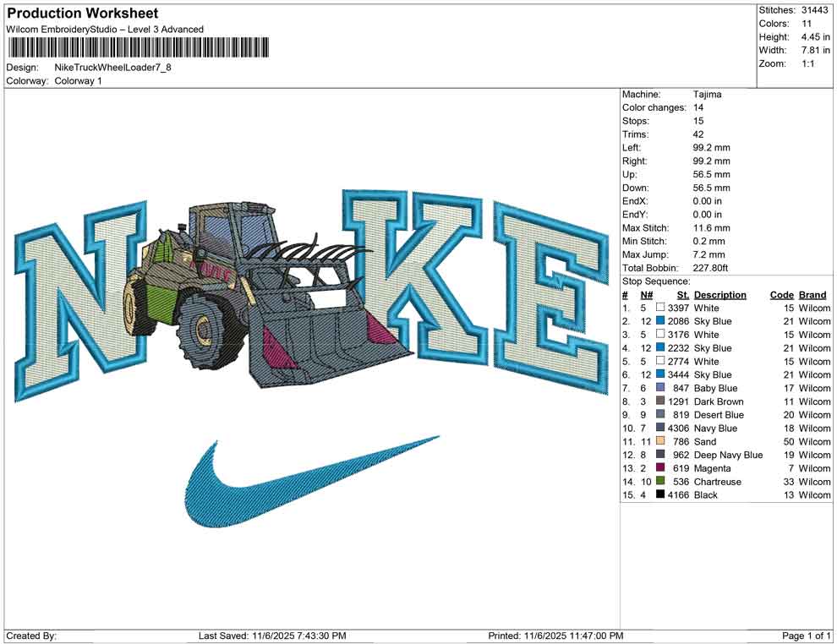Click the Magenta thread swatch
The height and width of the screenshot is (644, 837).
point(659,468)
